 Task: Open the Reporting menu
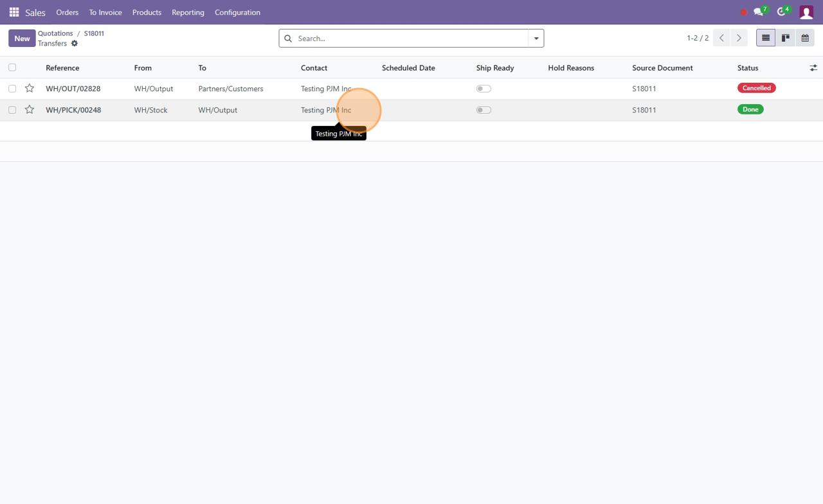click(x=188, y=12)
